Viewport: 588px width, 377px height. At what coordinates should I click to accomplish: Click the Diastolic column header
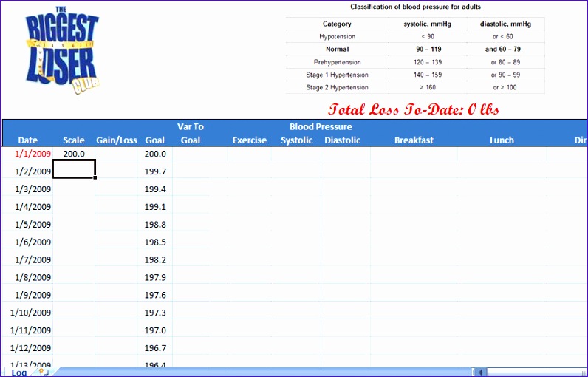point(342,140)
